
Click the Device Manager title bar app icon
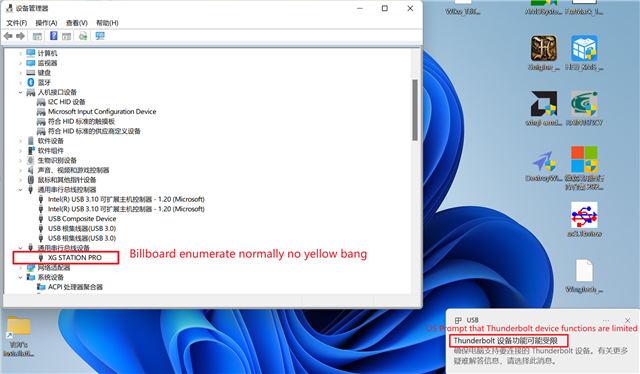(9, 8)
